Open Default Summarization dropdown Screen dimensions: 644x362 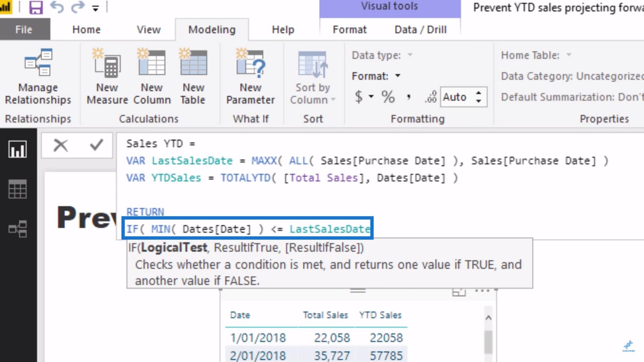point(572,97)
